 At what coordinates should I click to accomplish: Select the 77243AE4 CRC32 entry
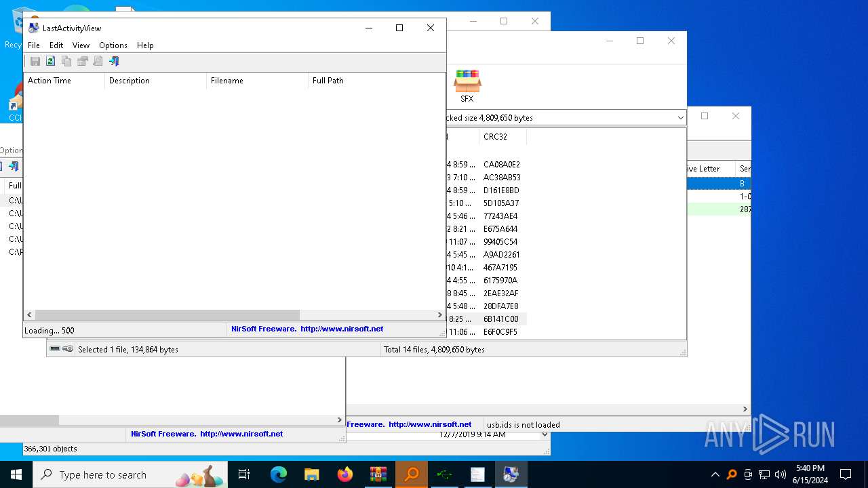click(500, 216)
